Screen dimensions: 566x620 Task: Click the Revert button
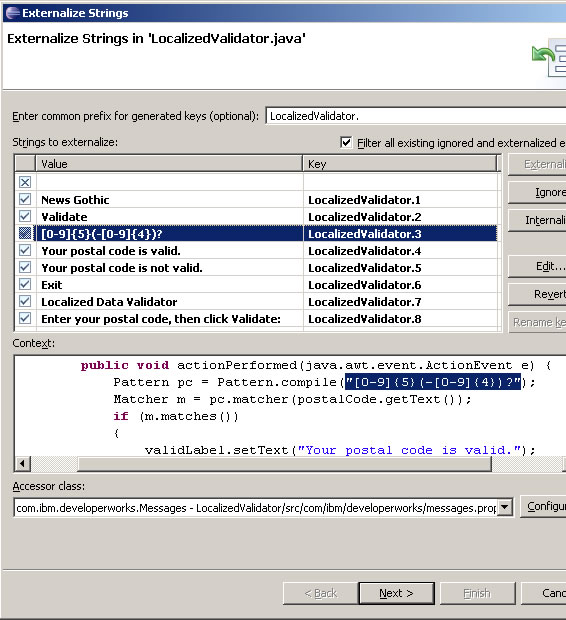coord(537,294)
